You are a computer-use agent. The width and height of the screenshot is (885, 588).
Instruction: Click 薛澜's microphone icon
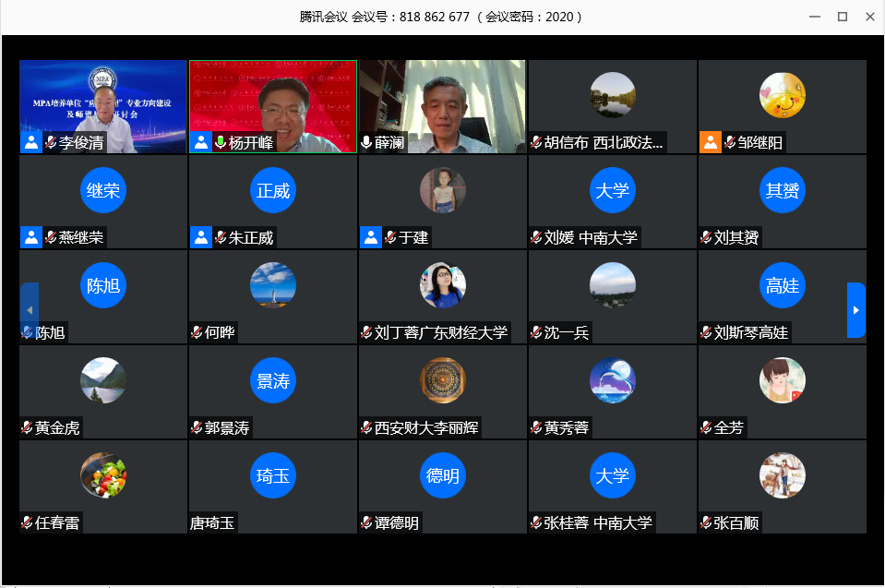click(366, 143)
